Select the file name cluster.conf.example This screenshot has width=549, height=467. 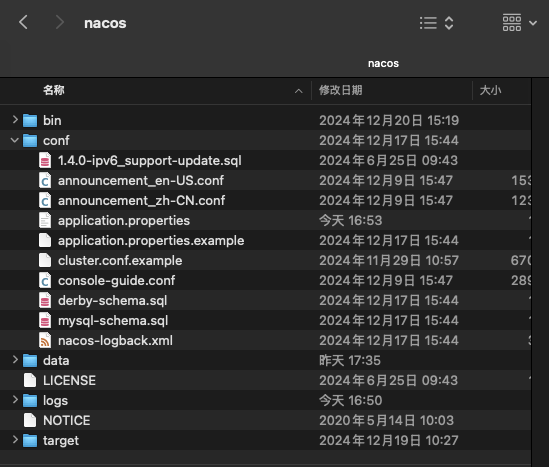pyautogui.click(x=120, y=260)
